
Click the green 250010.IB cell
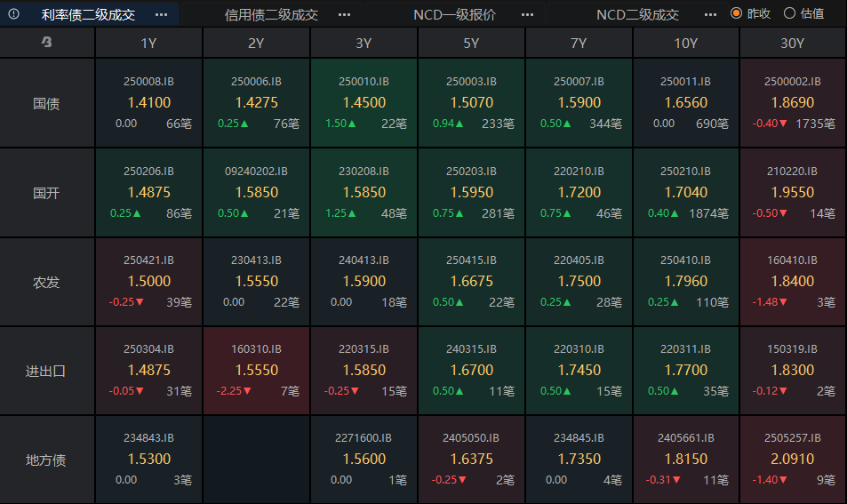[x=364, y=102]
